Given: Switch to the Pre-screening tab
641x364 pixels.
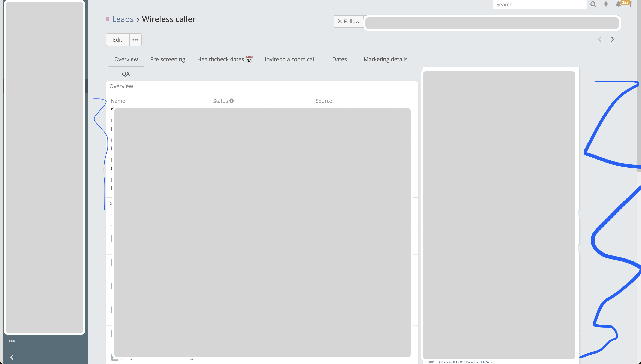Looking at the screenshot, I should [x=168, y=59].
